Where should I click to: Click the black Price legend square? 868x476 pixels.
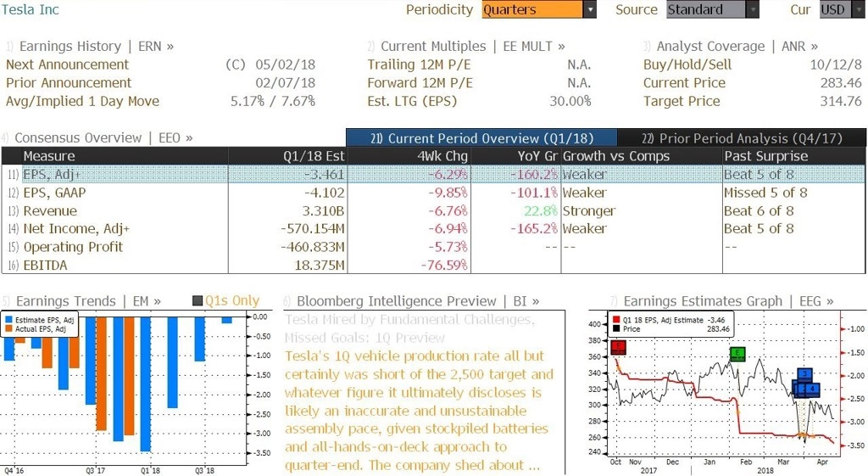[616, 328]
